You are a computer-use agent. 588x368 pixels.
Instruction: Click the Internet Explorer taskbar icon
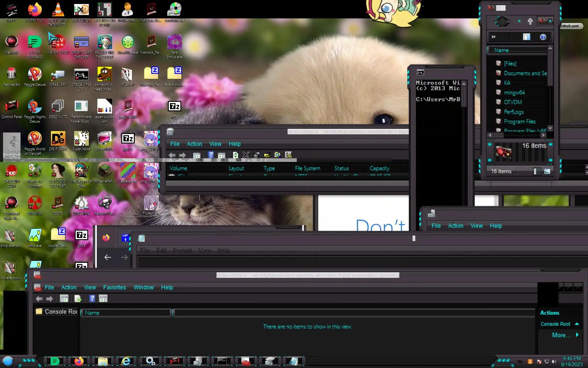pyautogui.click(x=126, y=361)
